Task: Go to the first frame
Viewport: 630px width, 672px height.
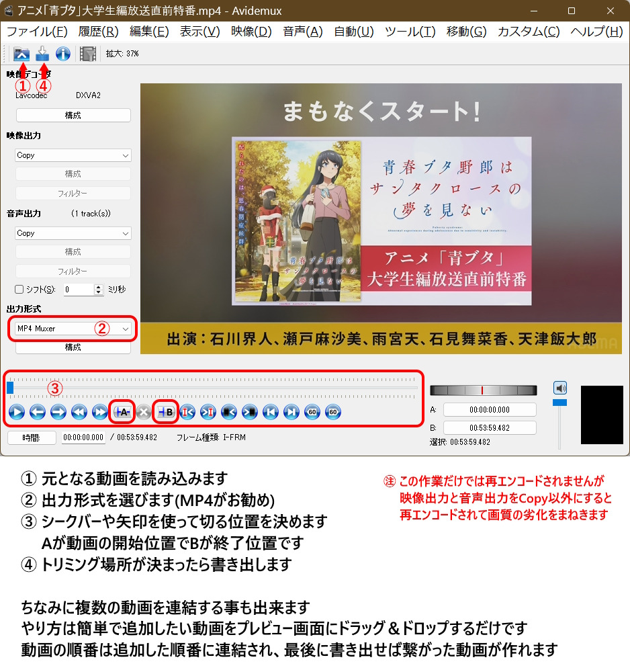Action: [x=271, y=413]
